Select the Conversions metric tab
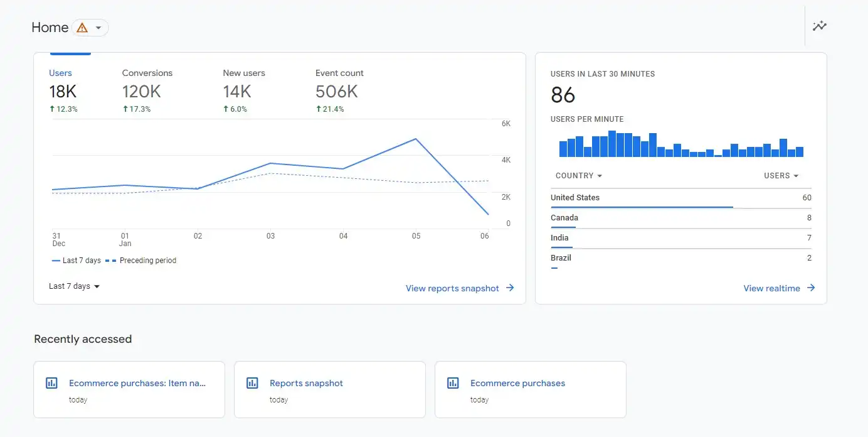 (147, 90)
